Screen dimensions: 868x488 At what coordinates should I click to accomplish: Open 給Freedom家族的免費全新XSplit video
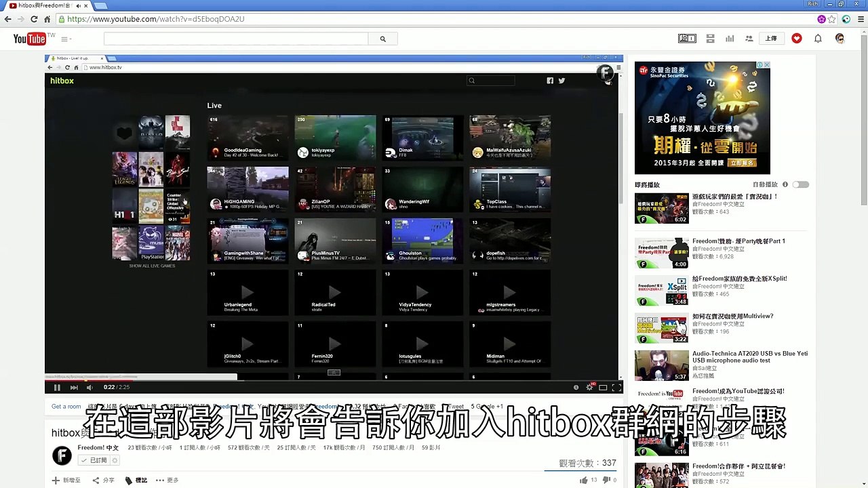coord(740,279)
